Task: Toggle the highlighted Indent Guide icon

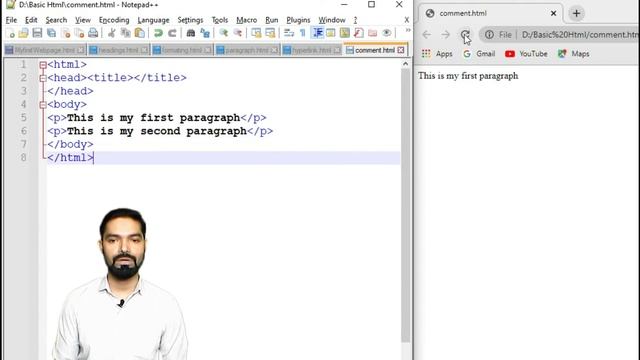Action: [317, 33]
